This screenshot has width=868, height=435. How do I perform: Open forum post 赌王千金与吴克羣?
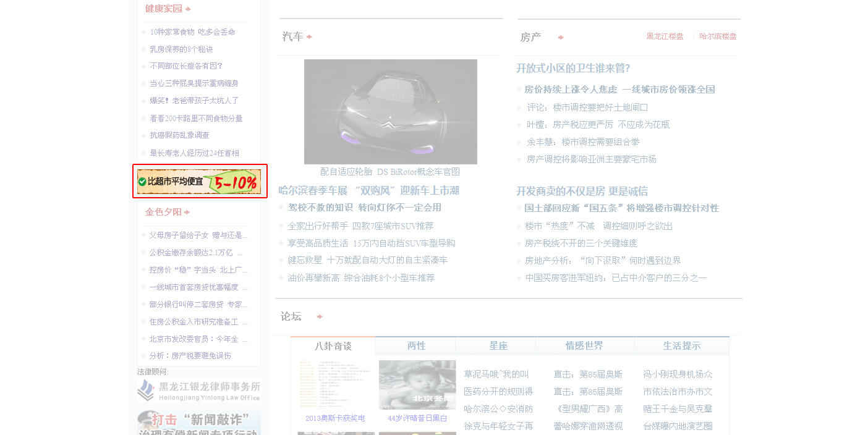[678, 409]
